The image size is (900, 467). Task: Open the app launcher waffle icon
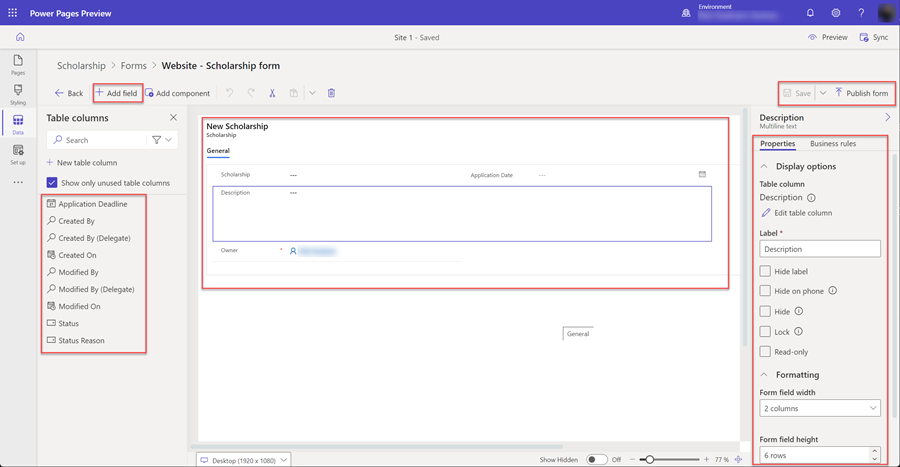click(x=13, y=13)
